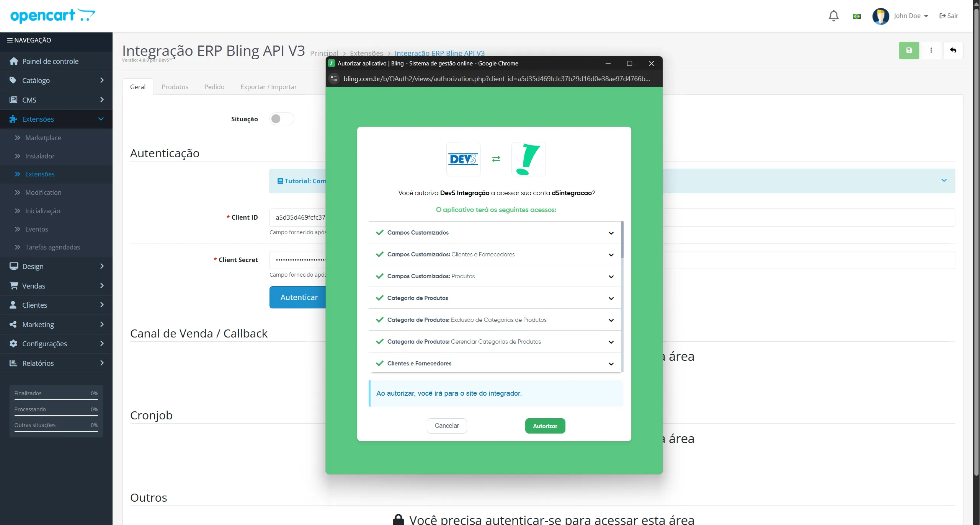Click the Relatórios chart icon
Screen dimensions: 980x525
tap(13, 363)
